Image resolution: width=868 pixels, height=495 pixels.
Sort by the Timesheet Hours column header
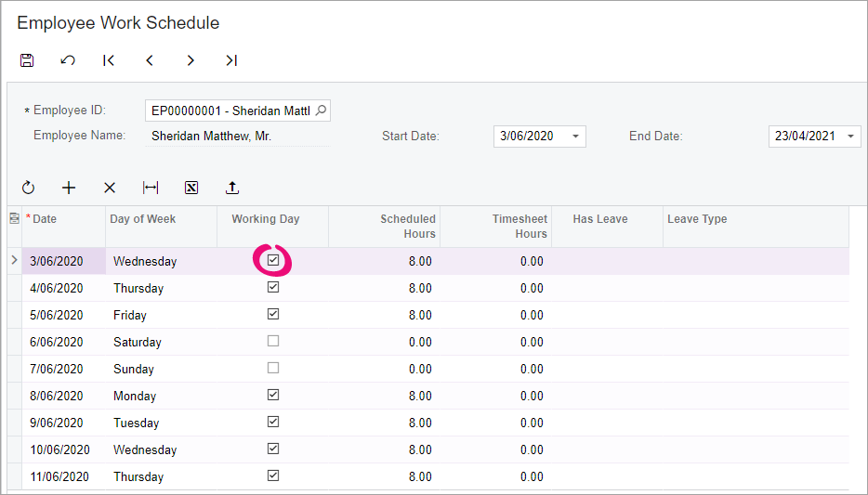(x=495, y=227)
